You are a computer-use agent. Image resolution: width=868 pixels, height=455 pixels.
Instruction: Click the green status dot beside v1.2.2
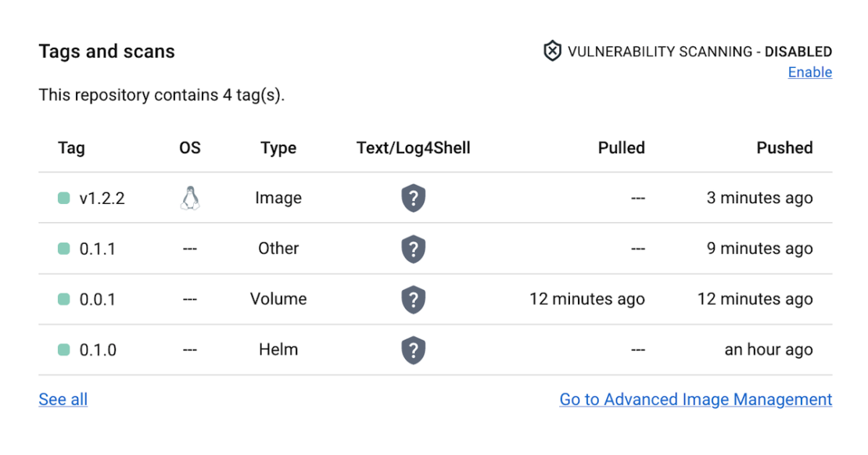[64, 199]
